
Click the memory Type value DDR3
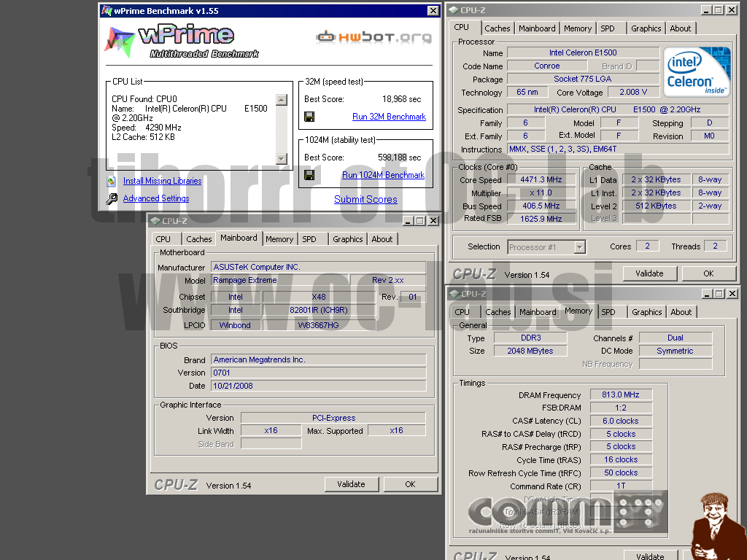(531, 338)
